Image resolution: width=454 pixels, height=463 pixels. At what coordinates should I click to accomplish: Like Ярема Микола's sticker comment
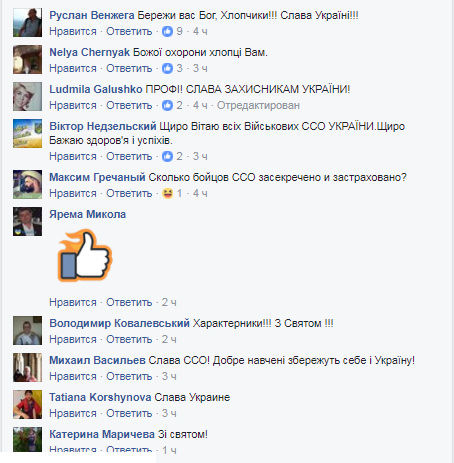tap(73, 302)
